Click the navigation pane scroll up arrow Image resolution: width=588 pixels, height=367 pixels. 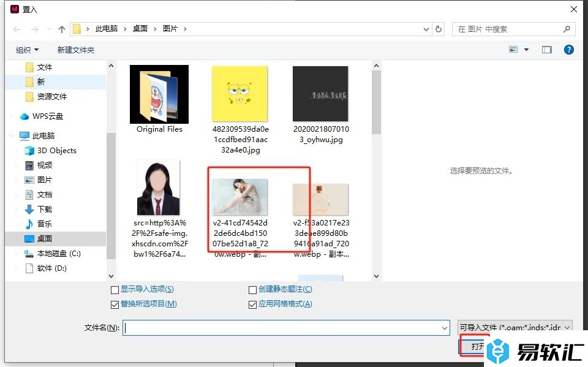pyautogui.click(x=111, y=66)
